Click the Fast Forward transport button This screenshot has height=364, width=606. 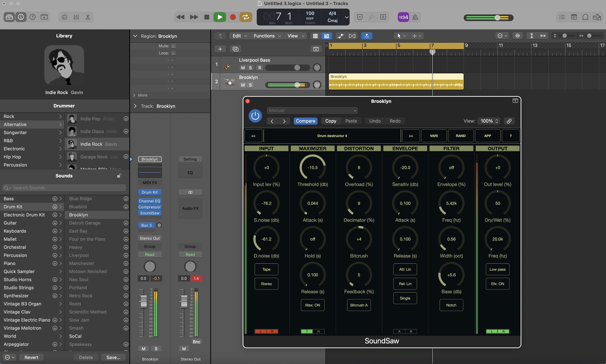pos(194,17)
